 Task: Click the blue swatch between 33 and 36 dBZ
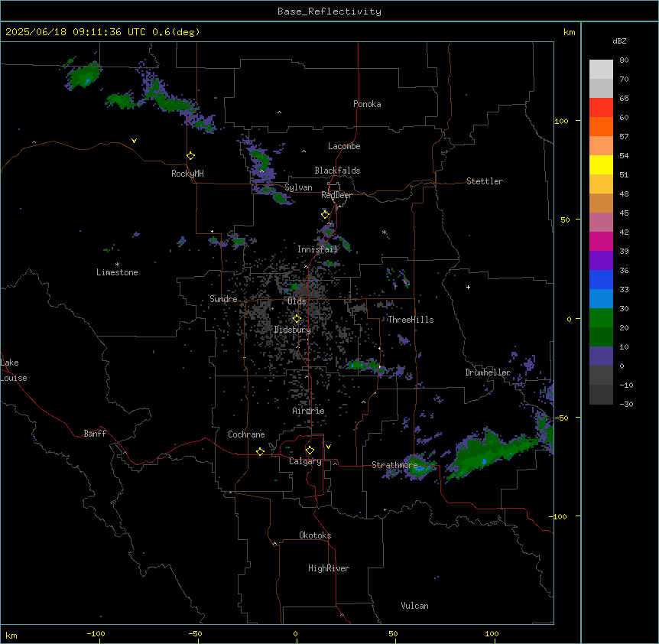(601, 279)
